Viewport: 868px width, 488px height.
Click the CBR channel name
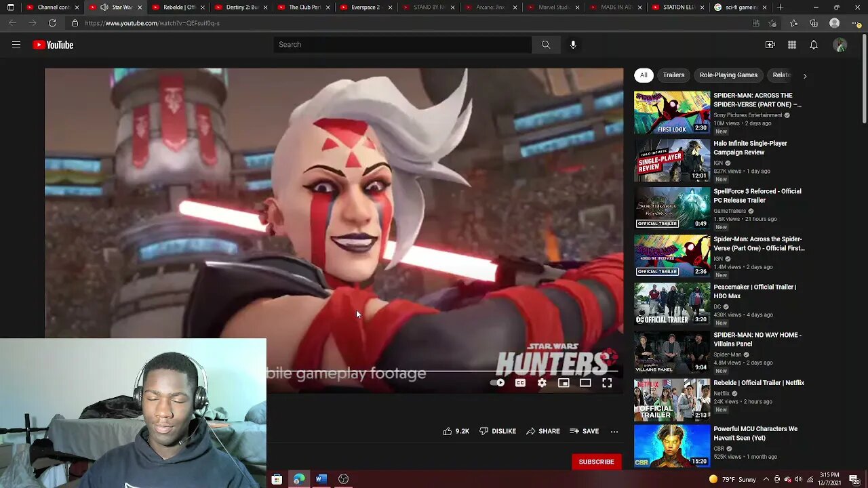(x=718, y=449)
